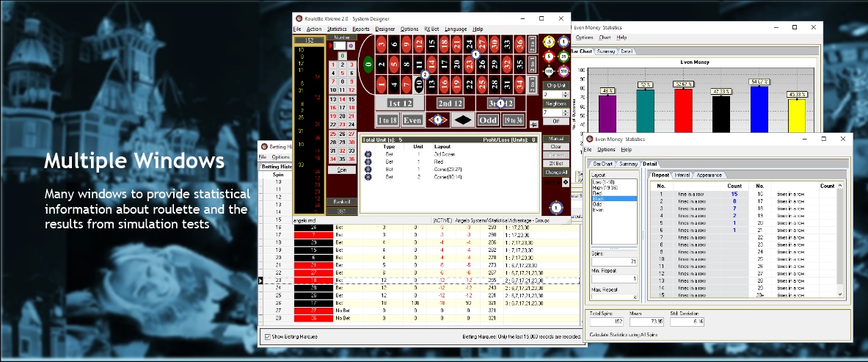Click the Manual button

coord(555,139)
